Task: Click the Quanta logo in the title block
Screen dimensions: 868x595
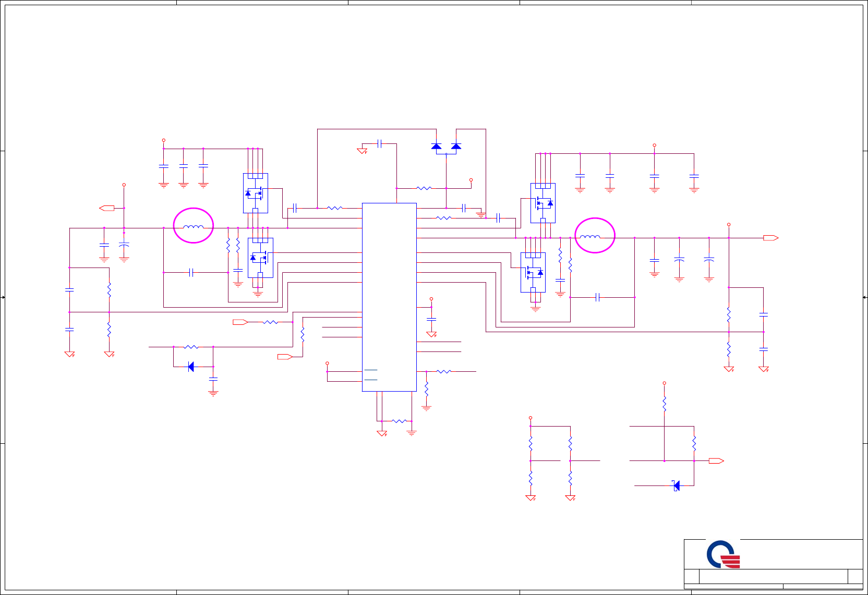Action: tap(724, 554)
